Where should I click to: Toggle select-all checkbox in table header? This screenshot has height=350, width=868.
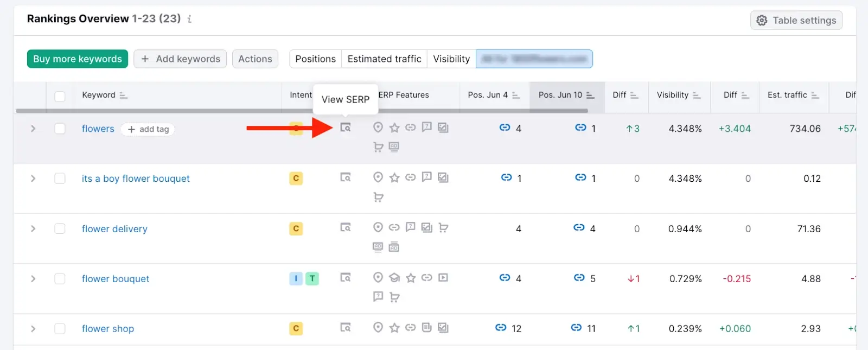coord(60,96)
